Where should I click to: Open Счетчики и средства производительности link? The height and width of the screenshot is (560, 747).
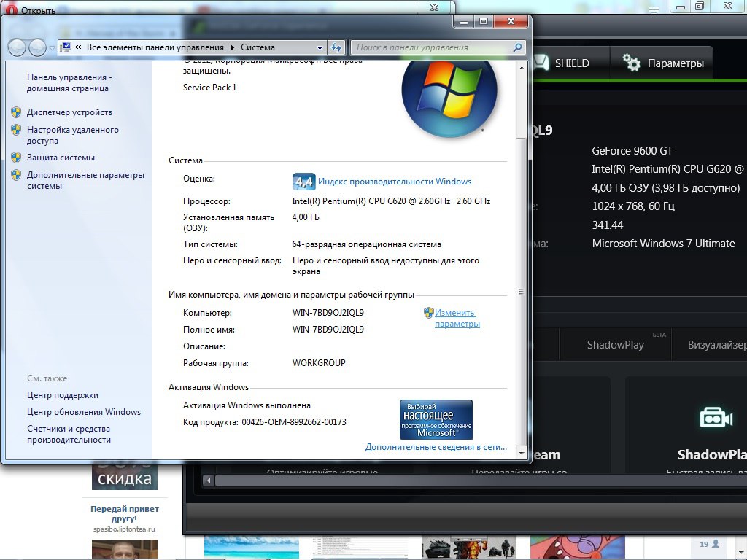click(69, 435)
